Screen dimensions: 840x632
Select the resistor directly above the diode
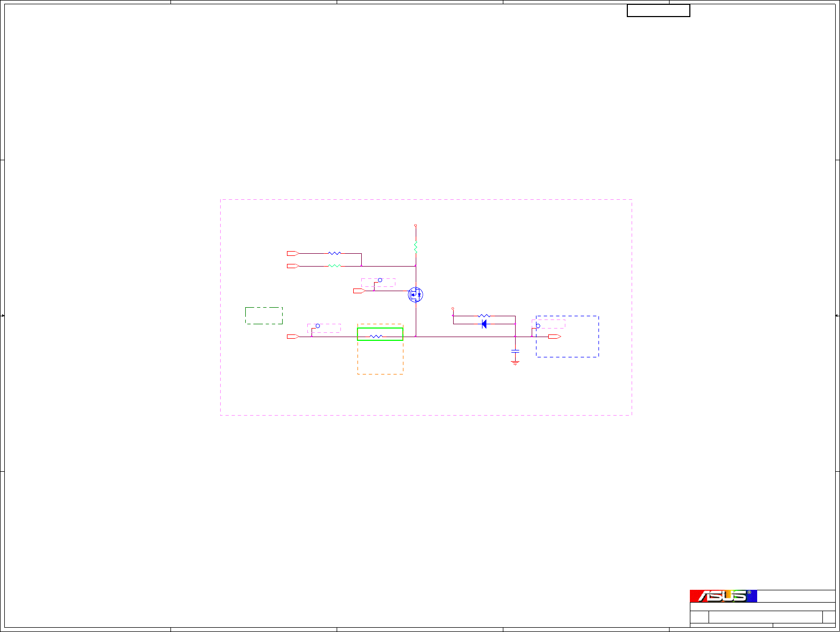coord(484,316)
